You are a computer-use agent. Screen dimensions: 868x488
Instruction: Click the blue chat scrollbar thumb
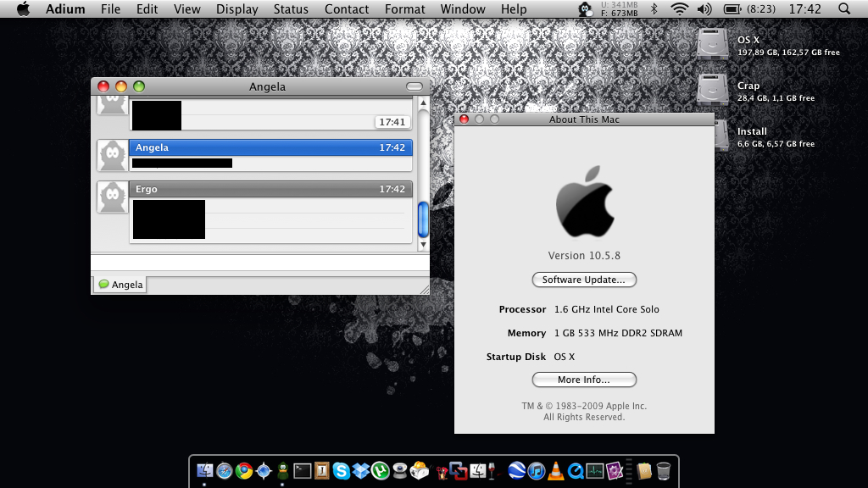[x=423, y=219]
